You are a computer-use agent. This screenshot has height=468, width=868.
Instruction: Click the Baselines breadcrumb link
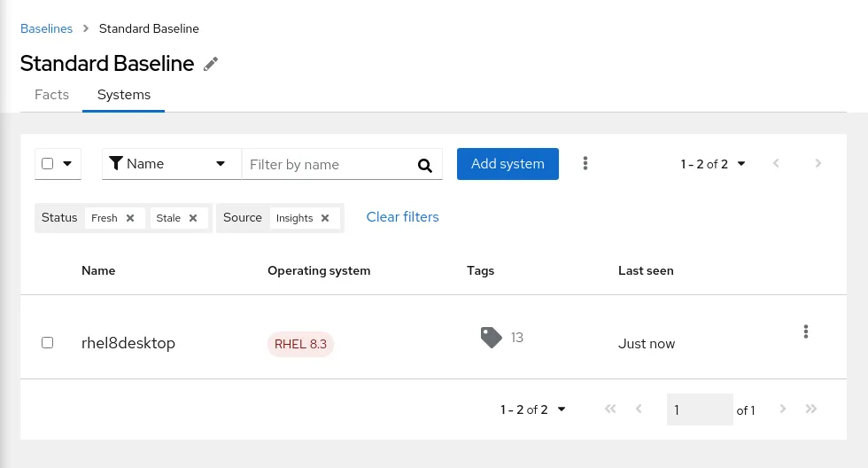46,28
